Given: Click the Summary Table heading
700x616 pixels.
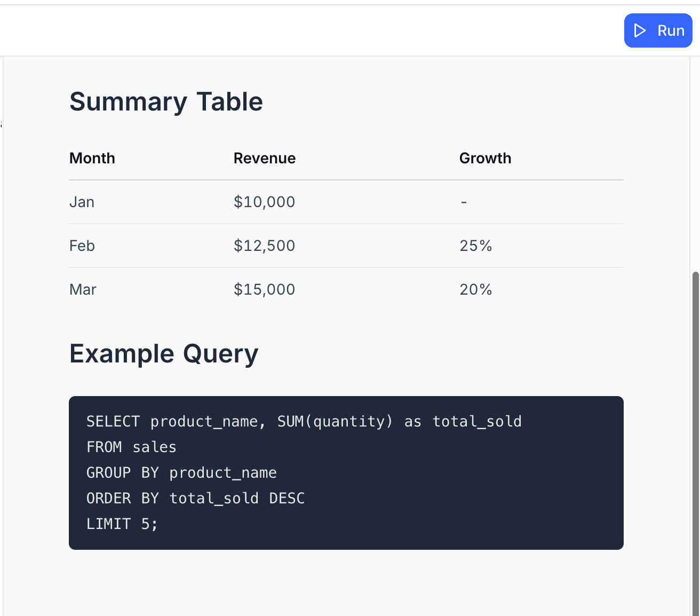Looking at the screenshot, I should tap(166, 101).
